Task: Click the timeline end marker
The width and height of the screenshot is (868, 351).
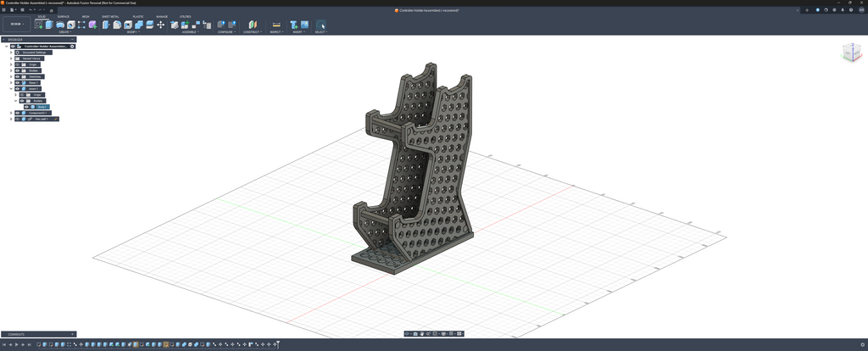Action: [x=278, y=345]
